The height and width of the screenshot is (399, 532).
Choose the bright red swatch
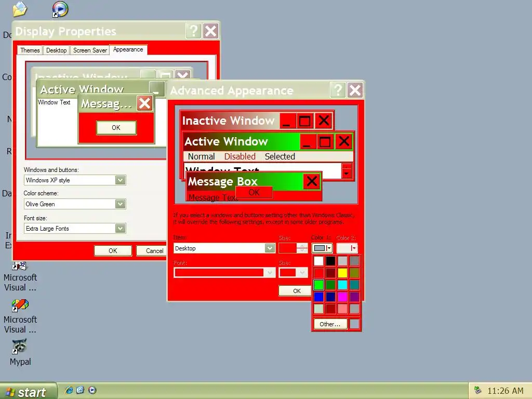[318, 273]
